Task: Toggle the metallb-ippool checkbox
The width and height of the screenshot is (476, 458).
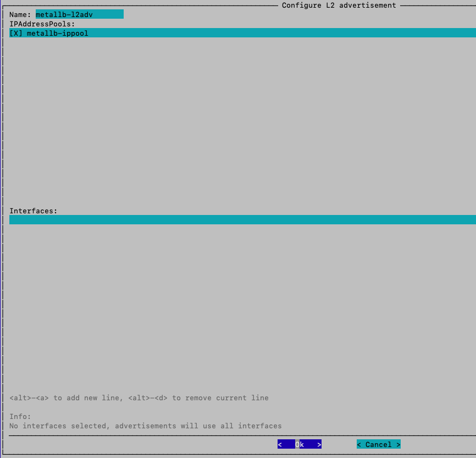Action: point(16,33)
